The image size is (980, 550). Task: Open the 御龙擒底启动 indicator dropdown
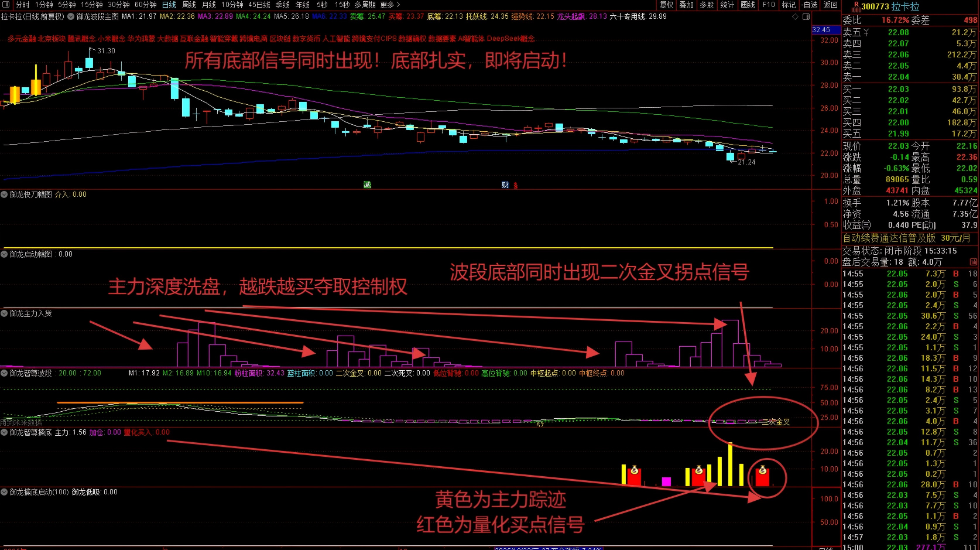(4, 492)
